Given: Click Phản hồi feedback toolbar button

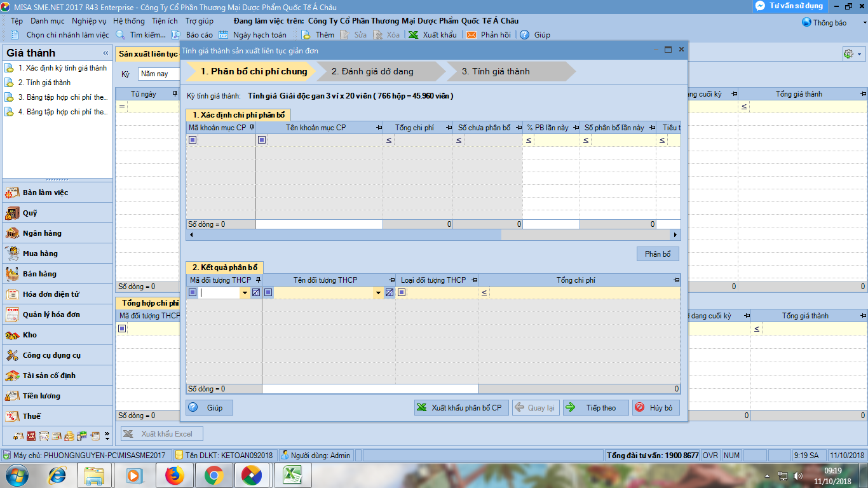Looking at the screenshot, I should 489,35.
